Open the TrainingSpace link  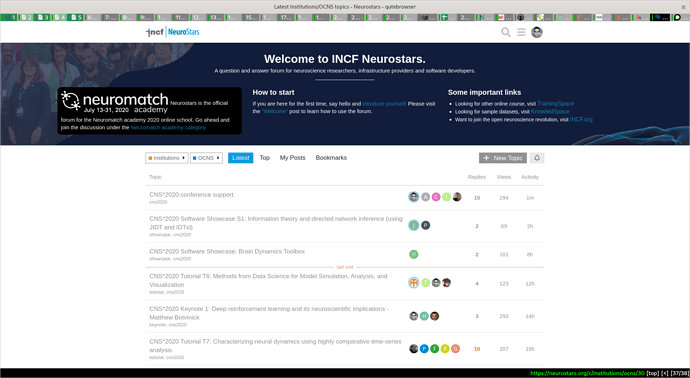point(555,104)
